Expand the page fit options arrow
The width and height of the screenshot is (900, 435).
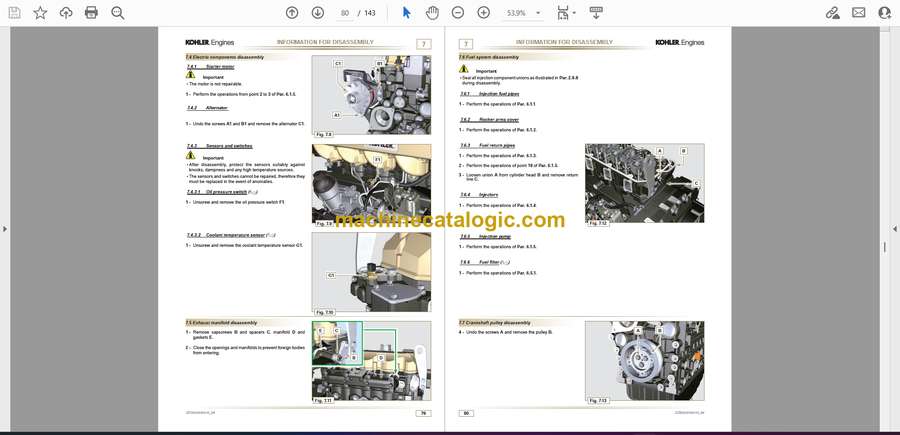(574, 13)
